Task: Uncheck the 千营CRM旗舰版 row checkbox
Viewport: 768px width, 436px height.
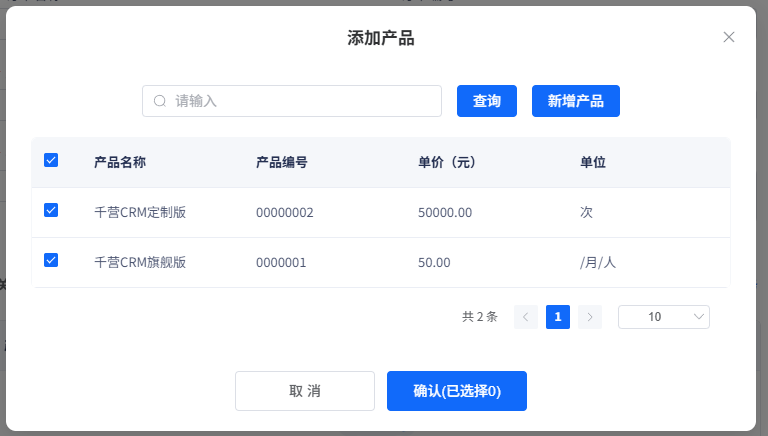Action: [x=51, y=260]
